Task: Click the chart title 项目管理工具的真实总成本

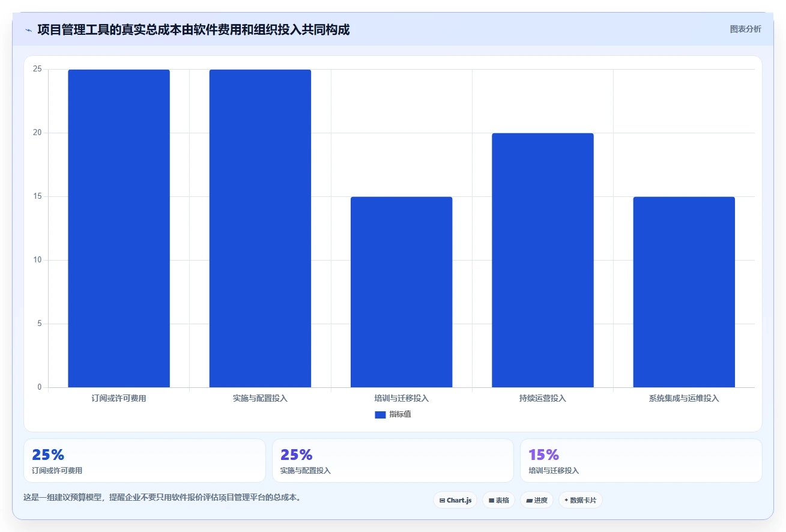Action: click(x=193, y=29)
